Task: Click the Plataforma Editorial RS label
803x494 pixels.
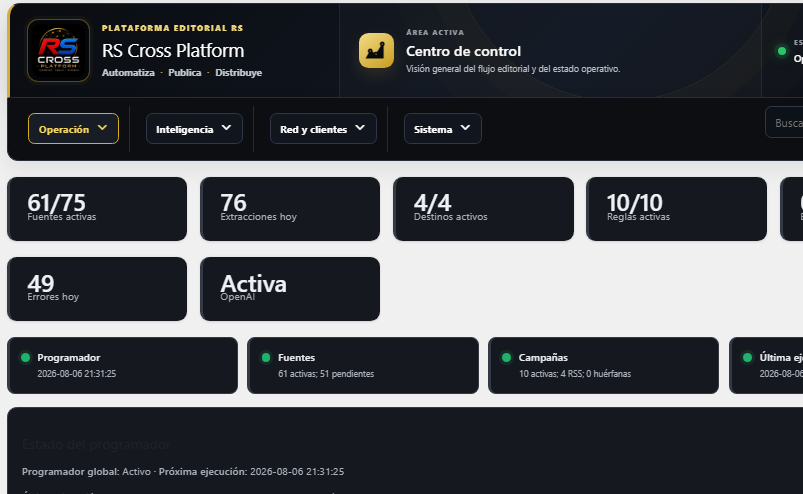Action: tap(173, 28)
